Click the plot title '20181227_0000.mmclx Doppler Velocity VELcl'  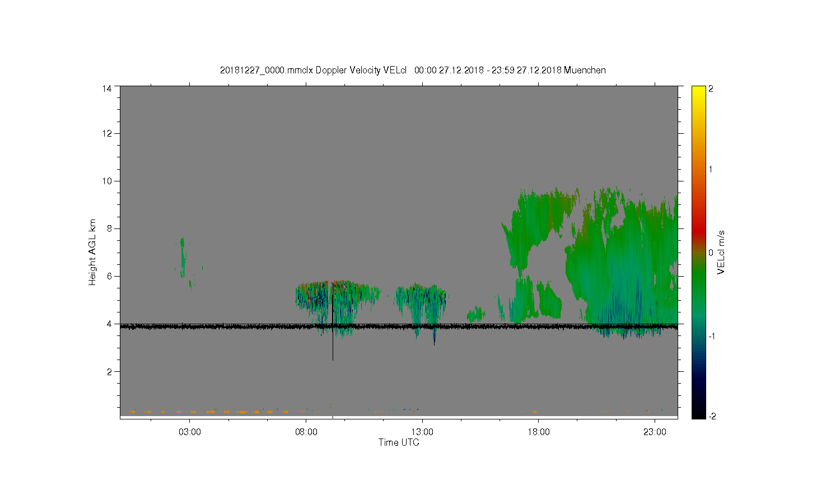coord(313,70)
